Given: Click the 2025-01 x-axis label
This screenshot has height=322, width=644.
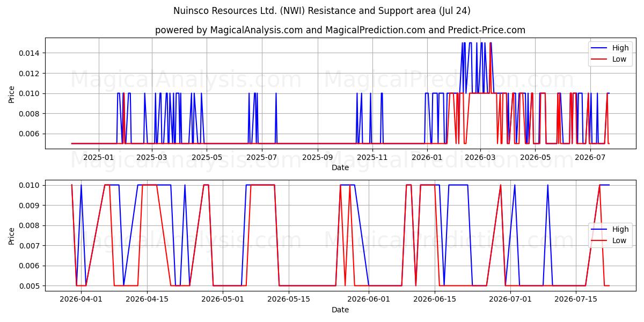Looking at the screenshot, I should 99,158.
